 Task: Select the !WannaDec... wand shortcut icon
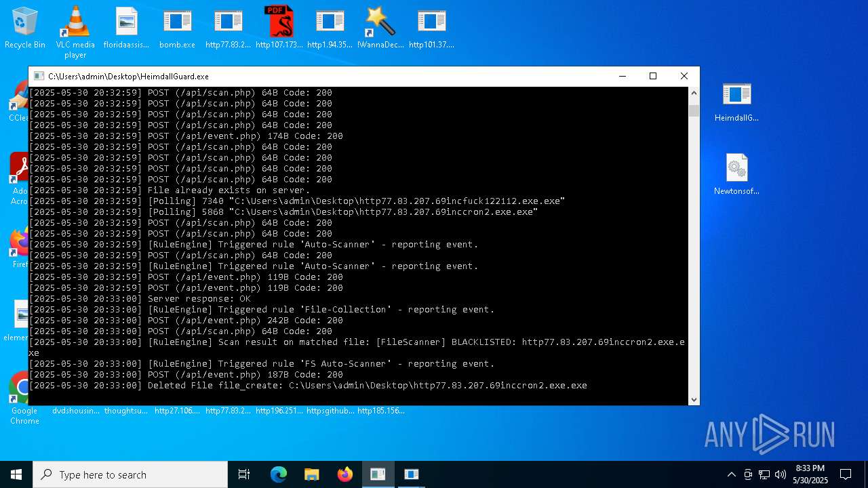coord(380,28)
